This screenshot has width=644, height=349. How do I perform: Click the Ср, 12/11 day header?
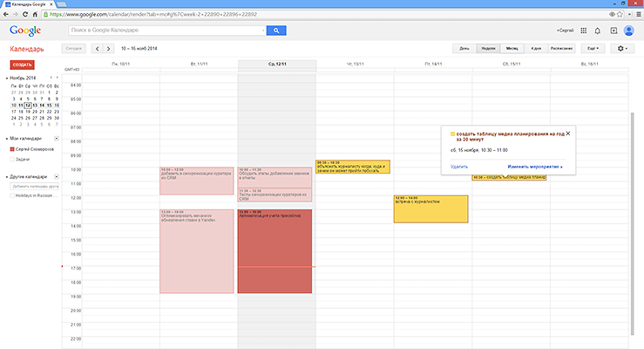[x=277, y=64]
